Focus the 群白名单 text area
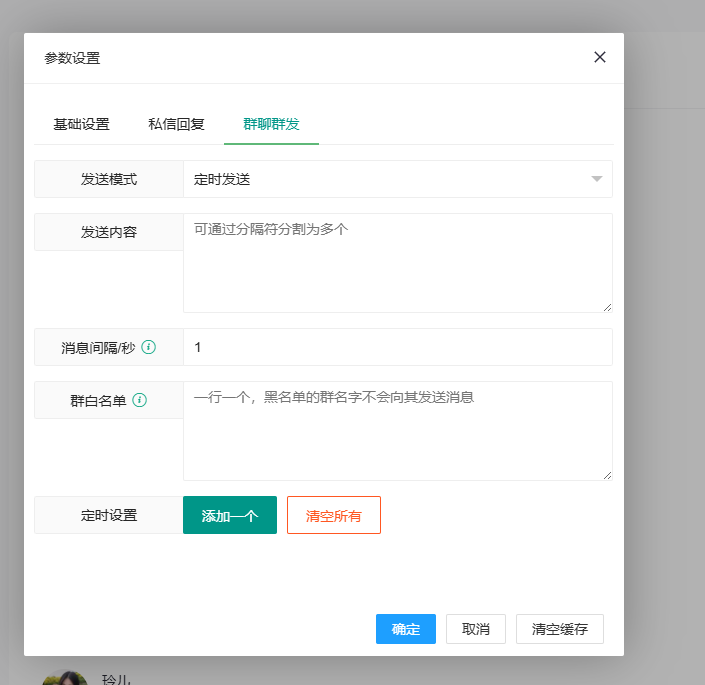This screenshot has height=685, width=705. (397, 430)
